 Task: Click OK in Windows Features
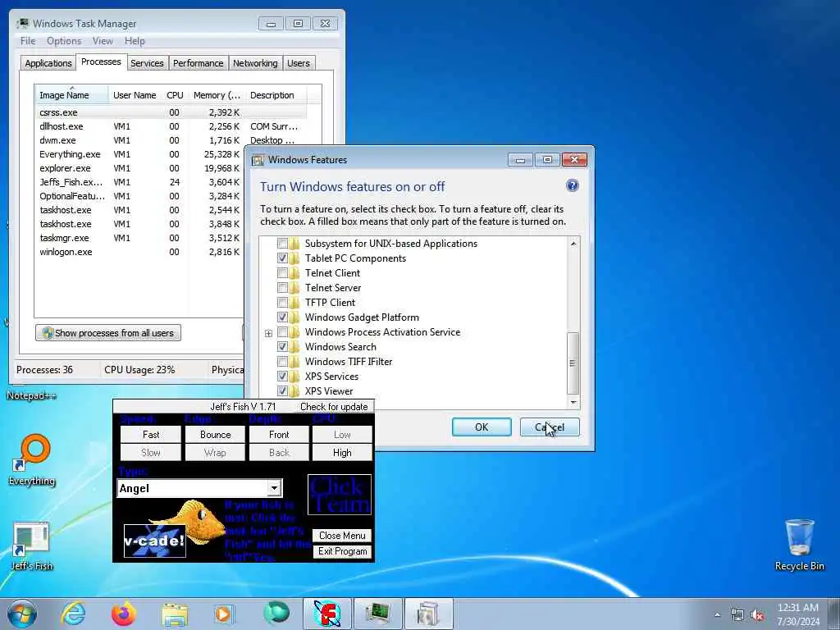[482, 427]
